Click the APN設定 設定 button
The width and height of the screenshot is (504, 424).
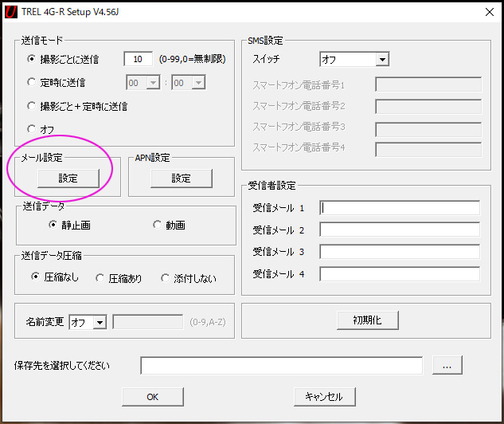pyautogui.click(x=181, y=179)
